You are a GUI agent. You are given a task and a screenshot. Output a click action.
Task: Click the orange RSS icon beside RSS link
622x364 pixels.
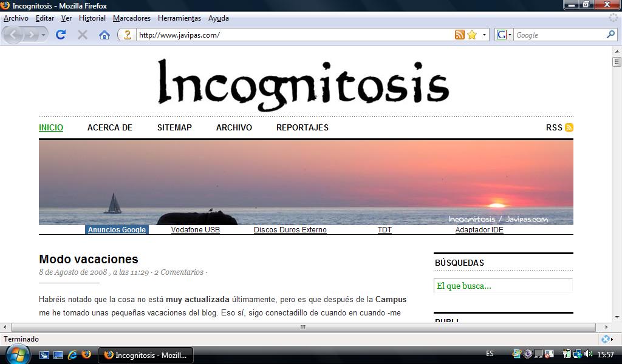tap(569, 127)
